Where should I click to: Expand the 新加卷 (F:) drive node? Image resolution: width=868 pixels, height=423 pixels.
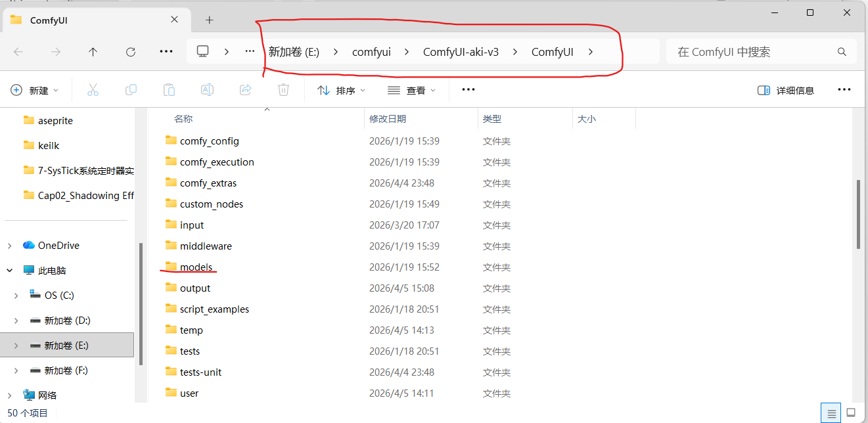coord(16,370)
